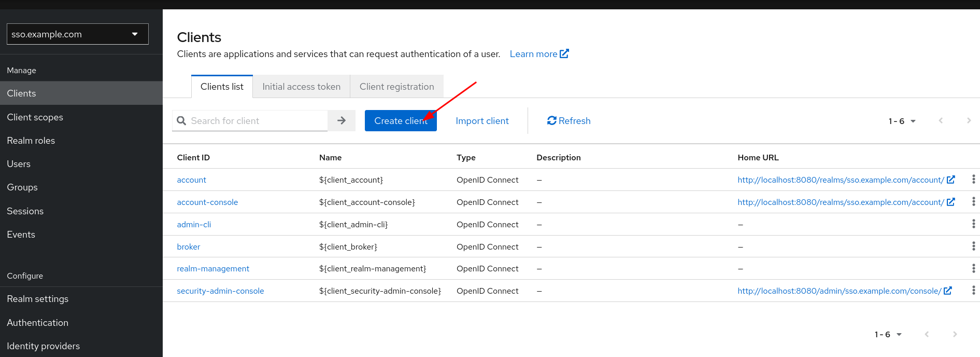980x357 pixels.
Task: Open kebab menu for broker row
Action: (973, 246)
